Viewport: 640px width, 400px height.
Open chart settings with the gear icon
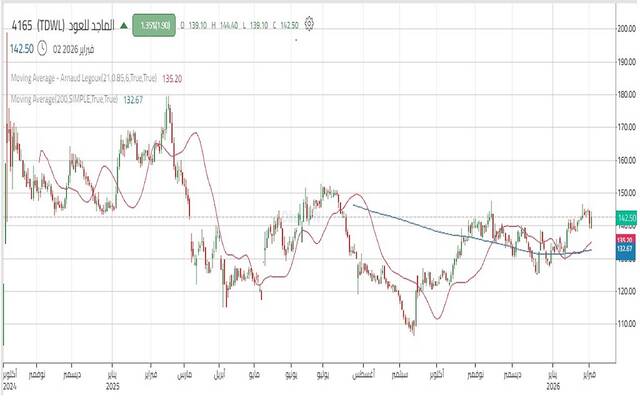[x=311, y=21]
